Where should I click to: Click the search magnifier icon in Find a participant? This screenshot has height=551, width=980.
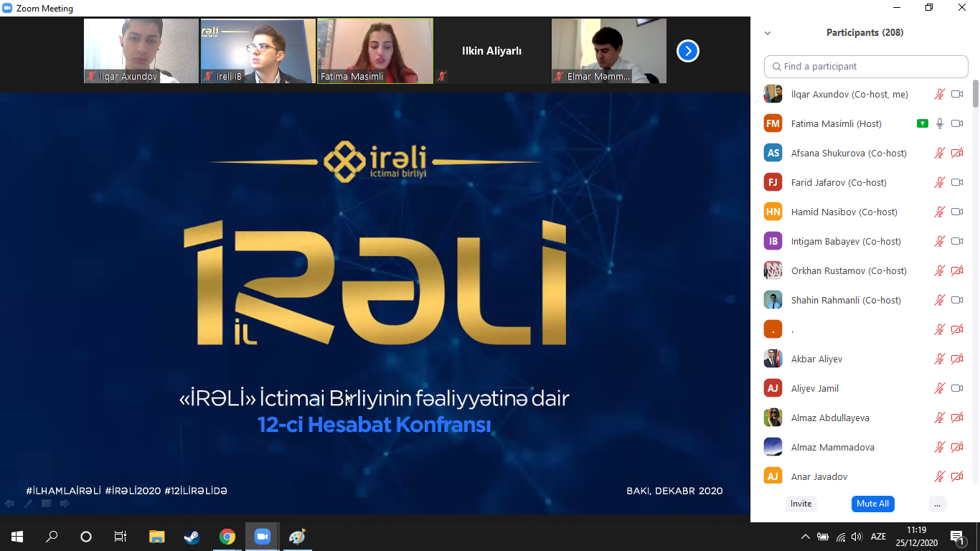pos(776,67)
